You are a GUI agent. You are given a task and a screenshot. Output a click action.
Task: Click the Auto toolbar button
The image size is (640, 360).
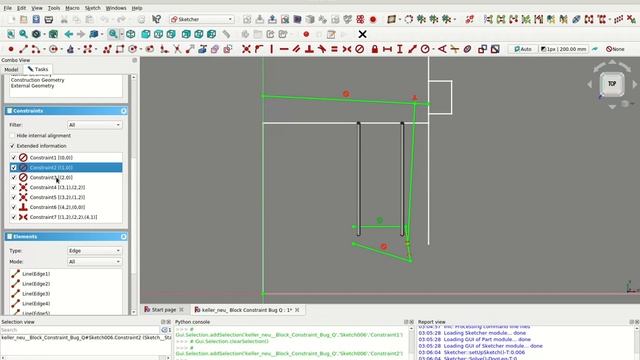tap(523, 49)
